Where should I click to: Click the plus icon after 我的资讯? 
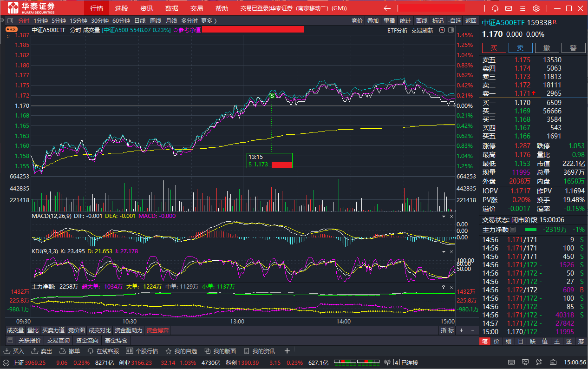click(287, 351)
